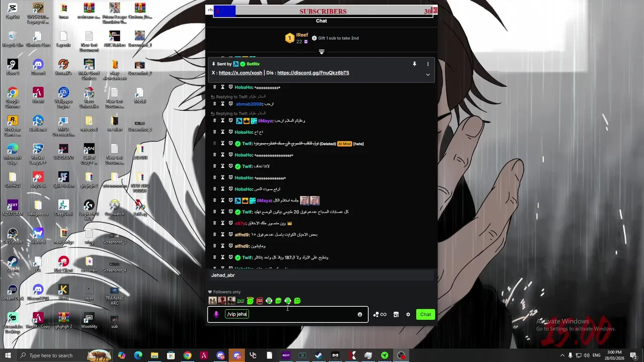Timeout x57y using hourglass icon
Viewport: 644px width, 362px height.
222,223
